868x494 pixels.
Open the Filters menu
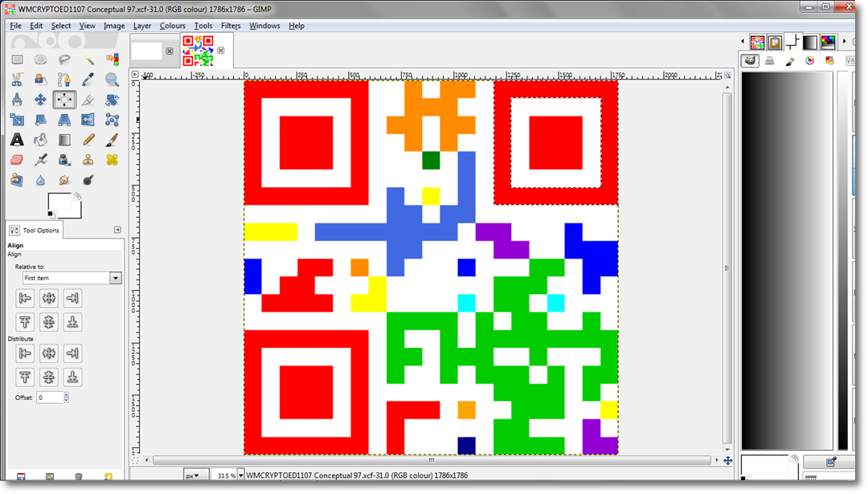click(x=231, y=26)
